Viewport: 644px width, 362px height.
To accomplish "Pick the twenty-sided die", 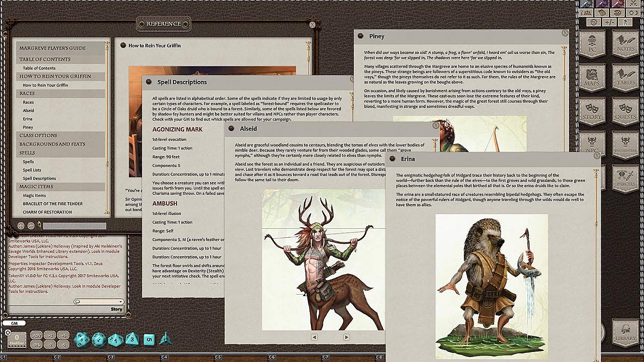I will coord(82,340).
